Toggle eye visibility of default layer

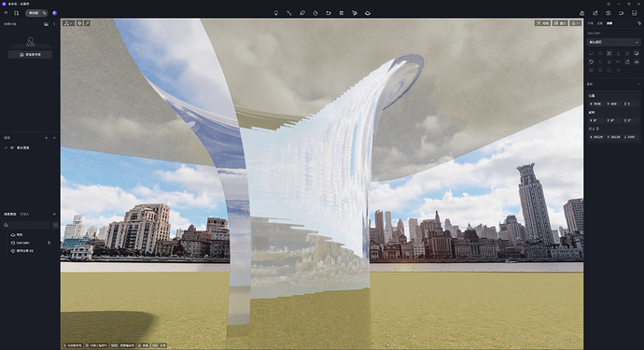[x=12, y=147]
